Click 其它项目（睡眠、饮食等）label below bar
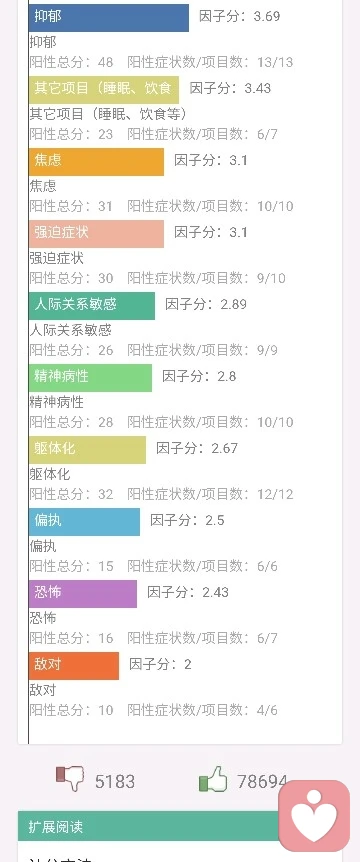Screen dimensions: 360x862 (x=108, y=114)
